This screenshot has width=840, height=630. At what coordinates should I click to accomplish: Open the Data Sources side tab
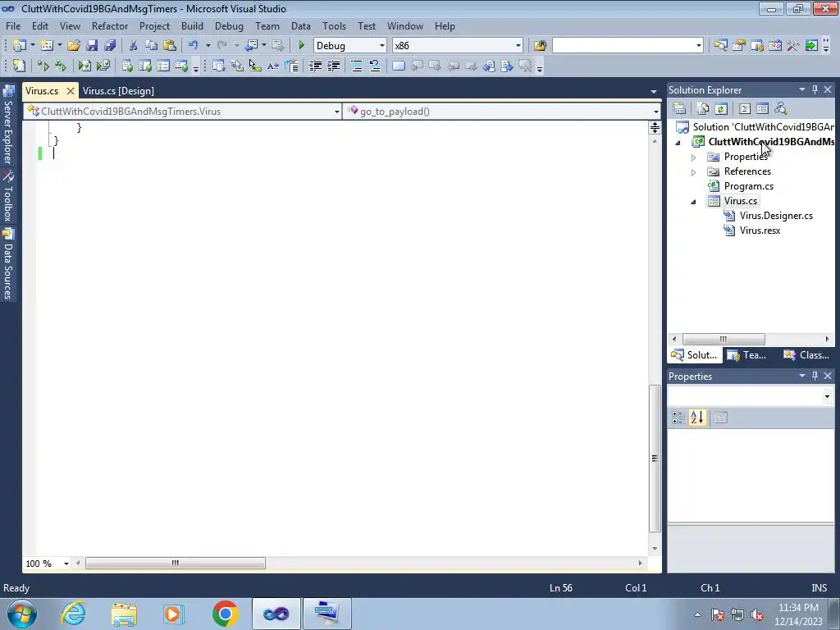8,265
